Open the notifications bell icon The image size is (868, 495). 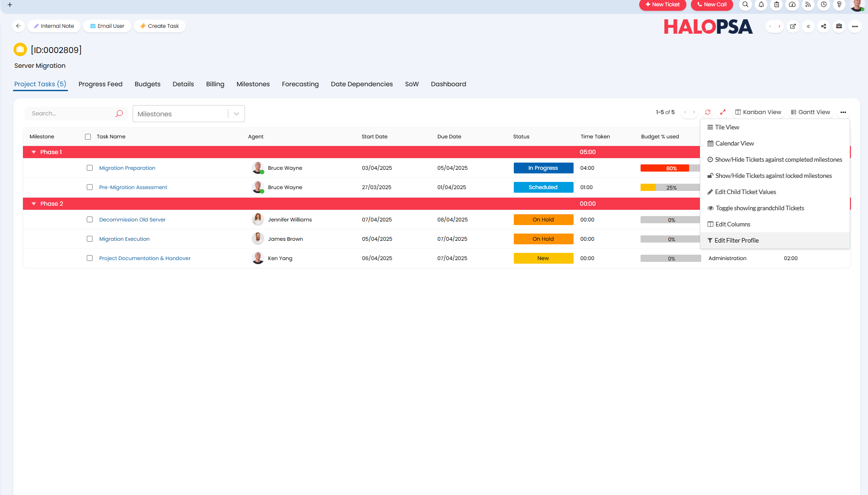point(761,4)
